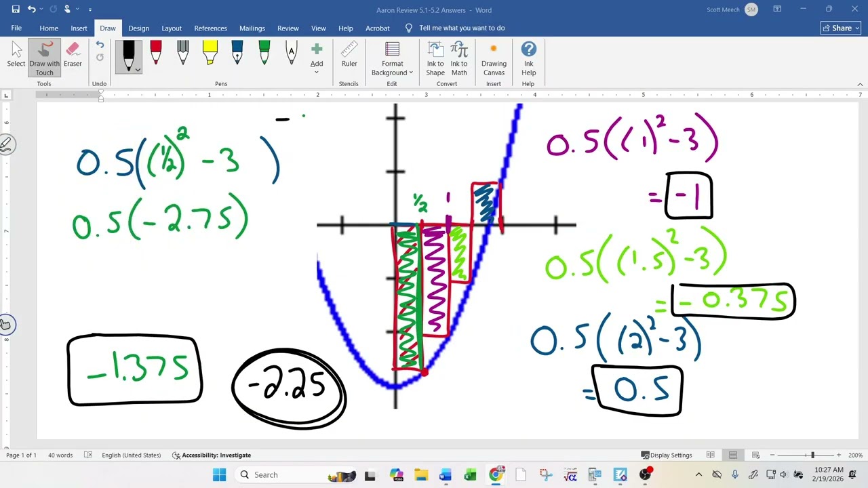Undo from Quick Access Toolbar
The width and height of the screenshot is (868, 488).
pos(31,9)
